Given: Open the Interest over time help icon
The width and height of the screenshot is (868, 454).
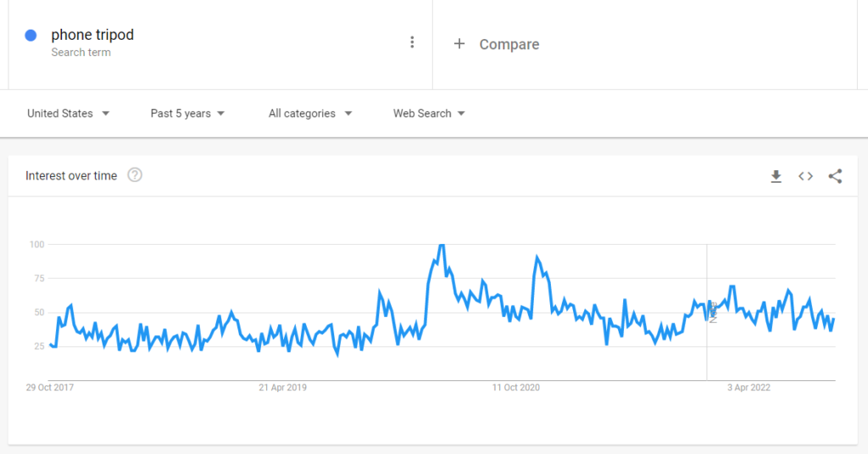Looking at the screenshot, I should pos(135,175).
